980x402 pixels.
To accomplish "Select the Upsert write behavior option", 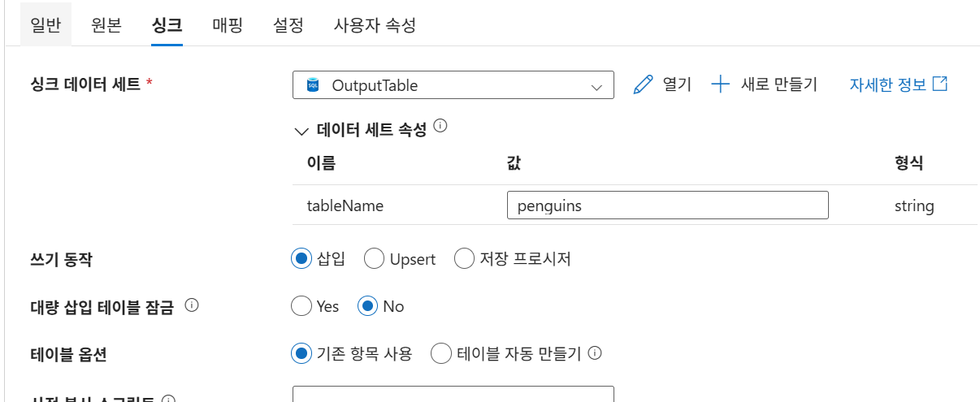I will point(375,259).
